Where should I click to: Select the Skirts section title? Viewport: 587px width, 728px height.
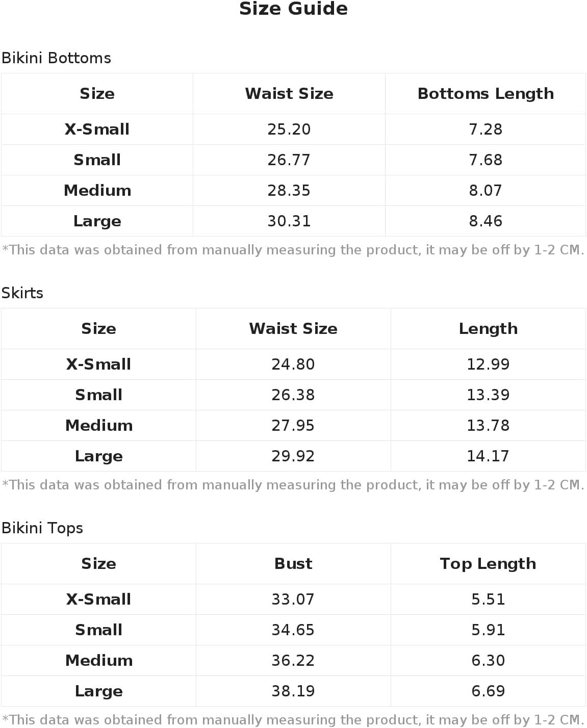click(22, 293)
